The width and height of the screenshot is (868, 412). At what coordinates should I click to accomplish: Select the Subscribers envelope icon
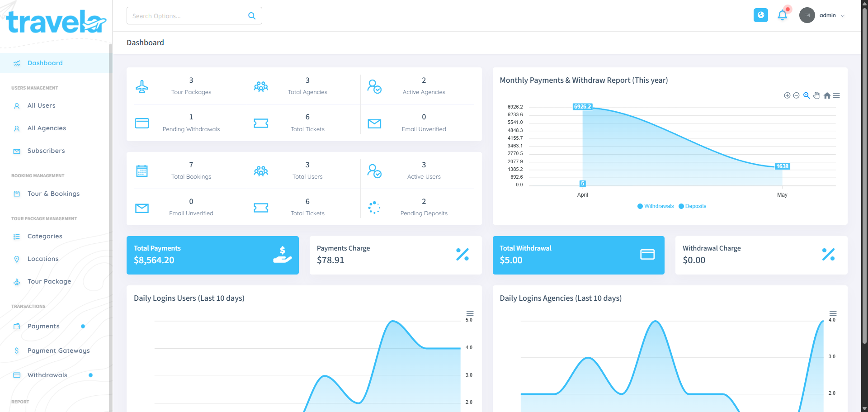coord(17,151)
